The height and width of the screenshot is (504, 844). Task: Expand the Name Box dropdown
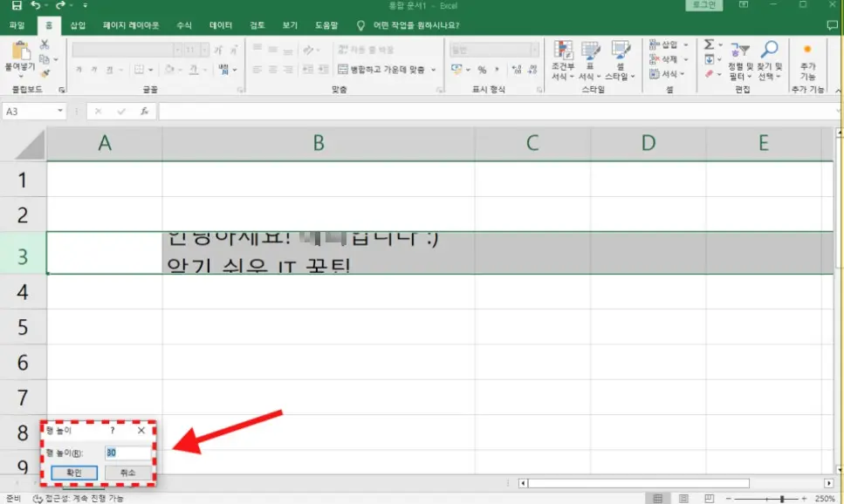(x=60, y=112)
